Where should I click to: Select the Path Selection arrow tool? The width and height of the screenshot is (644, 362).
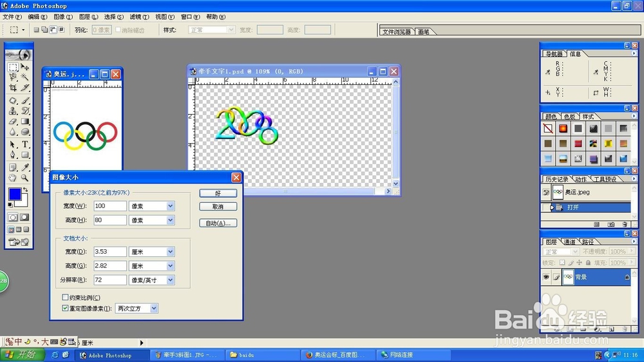coord(13,144)
